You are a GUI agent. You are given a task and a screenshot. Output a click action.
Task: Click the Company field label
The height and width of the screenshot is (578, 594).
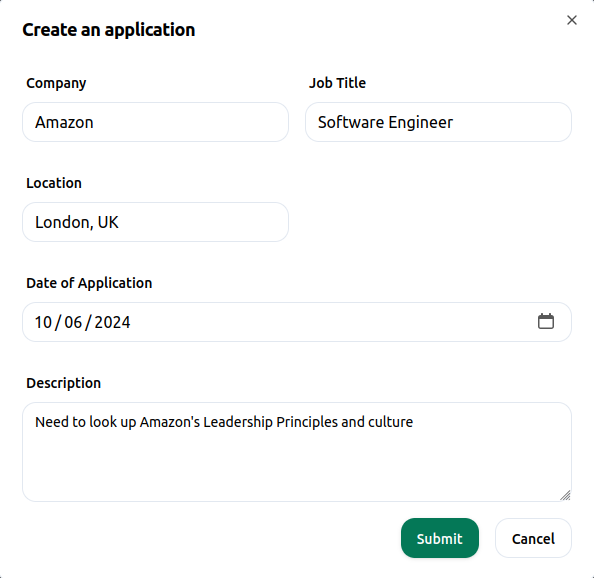click(x=56, y=83)
